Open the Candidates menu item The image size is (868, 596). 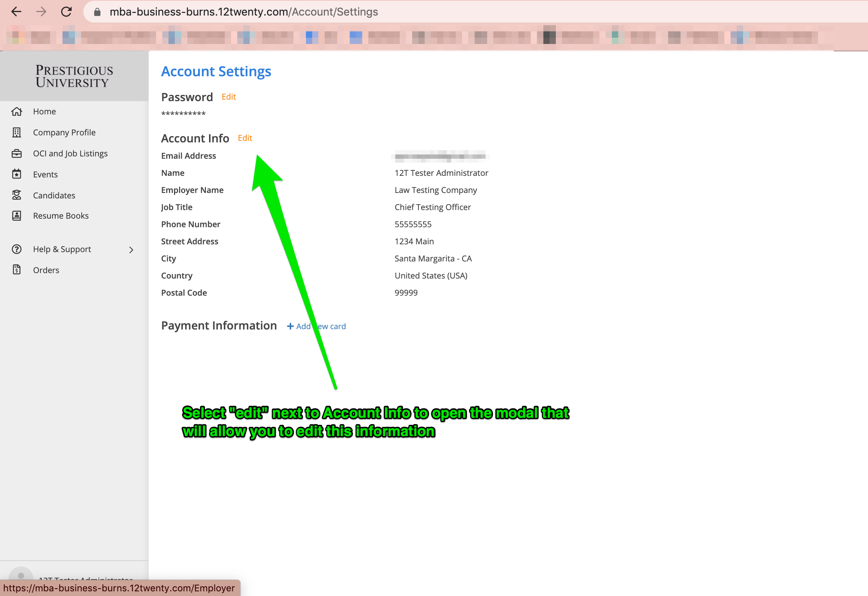tap(54, 195)
